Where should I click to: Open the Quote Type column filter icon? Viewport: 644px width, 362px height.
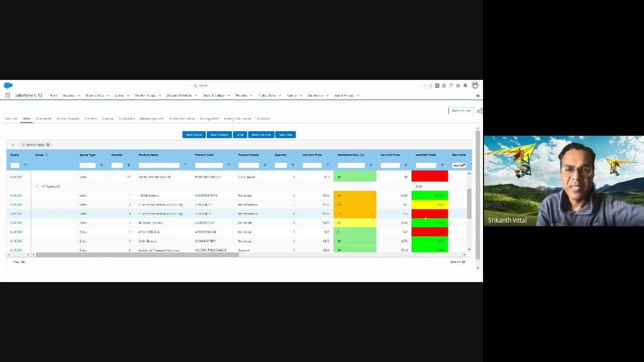(x=101, y=165)
